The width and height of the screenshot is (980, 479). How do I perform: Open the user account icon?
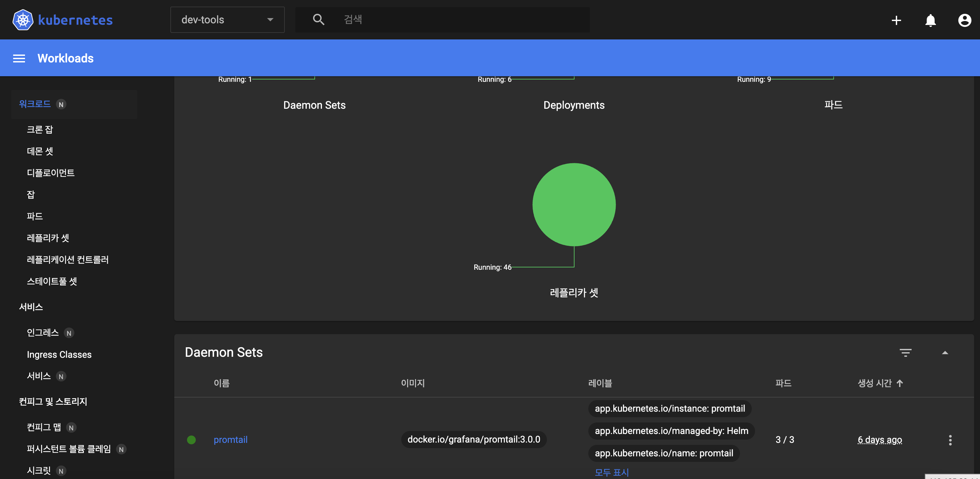[x=965, y=20]
